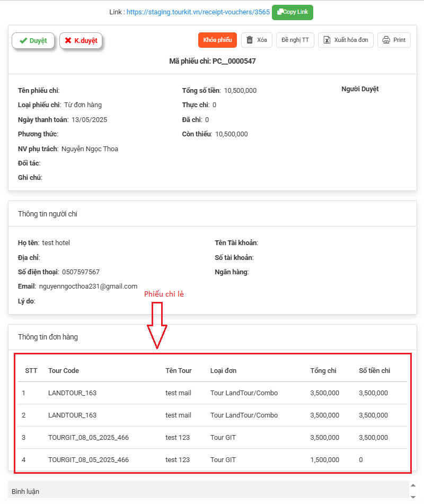Lock the voucher with Khóa phiếu
The height and width of the screenshot is (504, 424).
(x=217, y=40)
